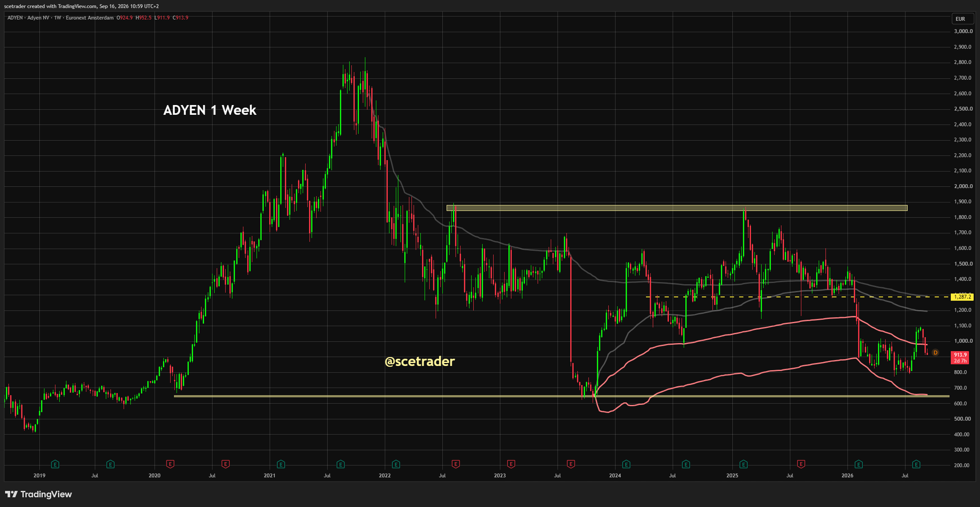The width and height of the screenshot is (980, 507).
Task: Select the green earnings marker nearest 2019 label
Action: coord(55,464)
